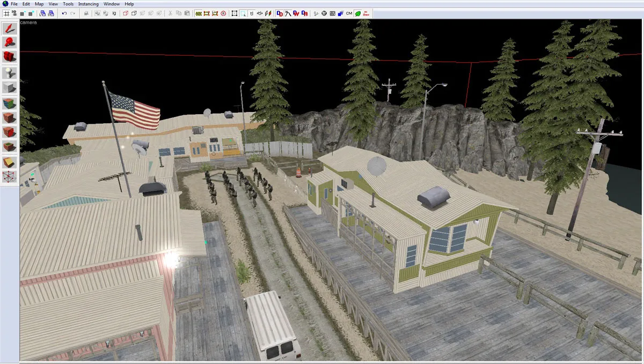644x364 pixels.
Task: Open the Map menu
Action: point(39,4)
